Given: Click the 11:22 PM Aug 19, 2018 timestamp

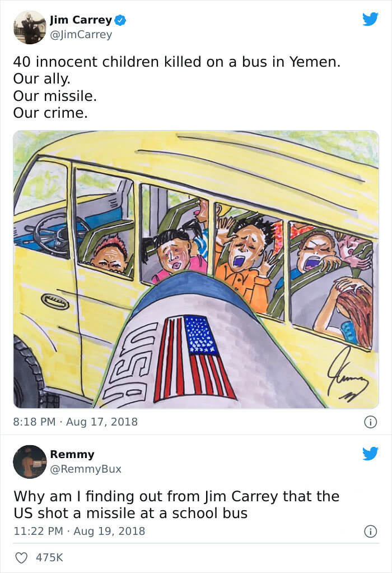Looking at the screenshot, I should 79,531.
